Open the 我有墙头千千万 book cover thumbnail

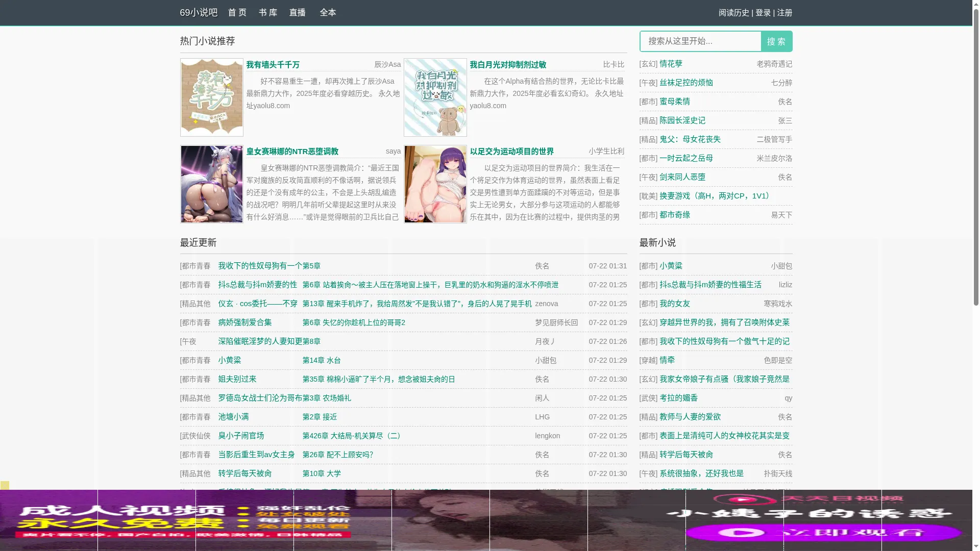coord(211,97)
